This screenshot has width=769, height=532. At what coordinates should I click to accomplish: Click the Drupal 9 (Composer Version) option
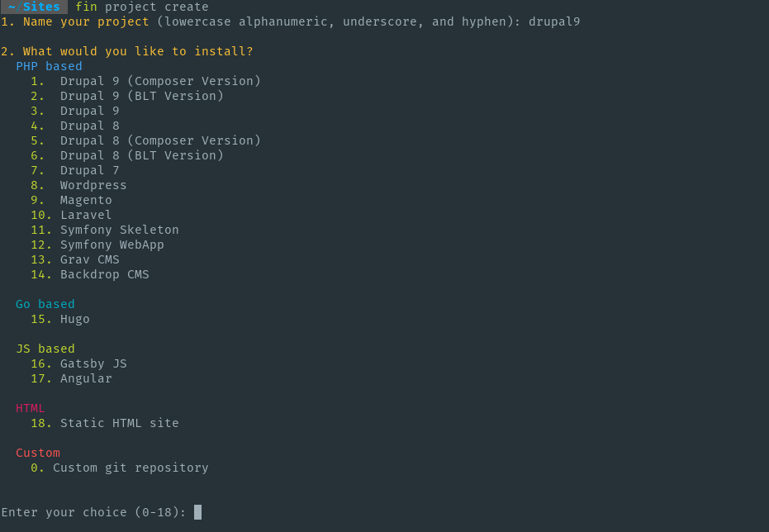coord(145,81)
